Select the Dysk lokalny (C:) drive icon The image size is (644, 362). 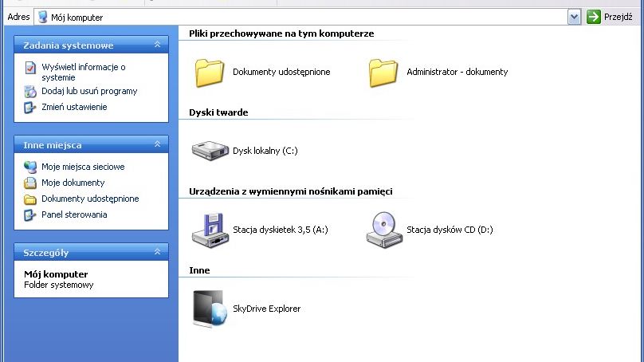click(x=210, y=151)
